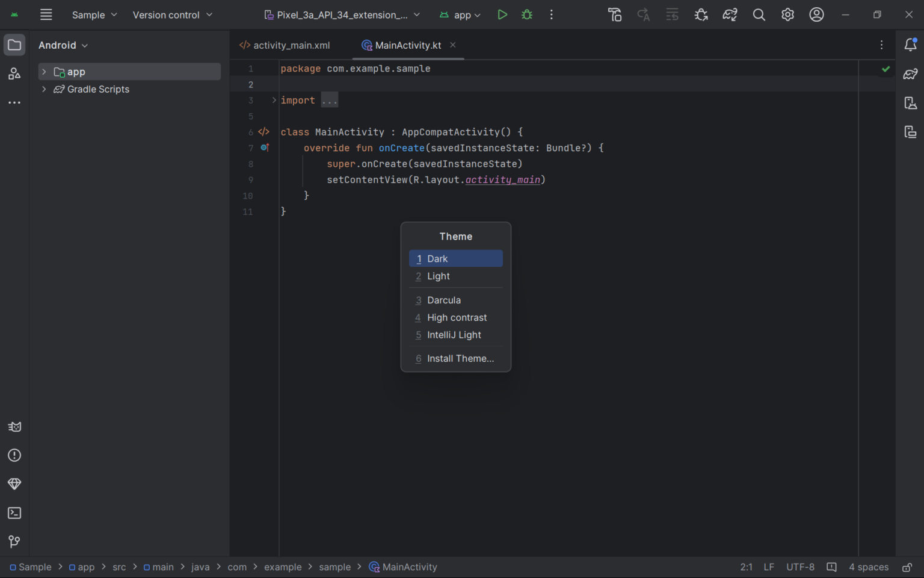Viewport: 924px width, 578px height.
Task: Click the 4 spaces indent indicator
Action: 869,567
